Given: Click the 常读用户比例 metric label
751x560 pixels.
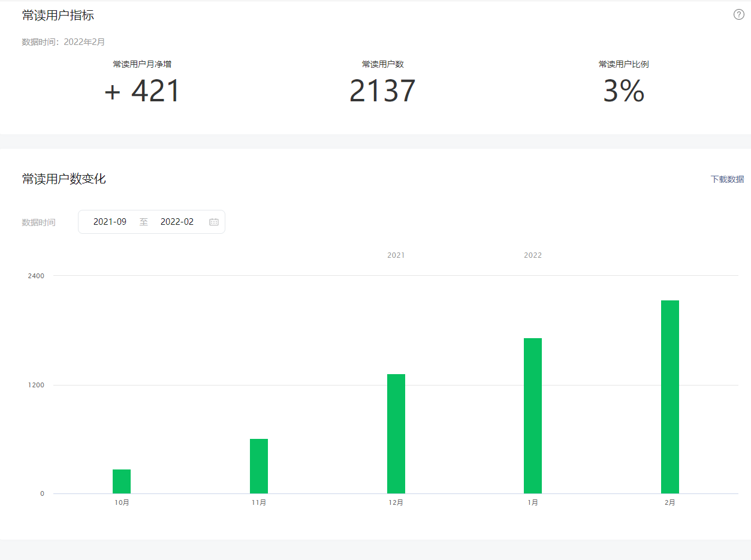Looking at the screenshot, I should click(623, 65).
